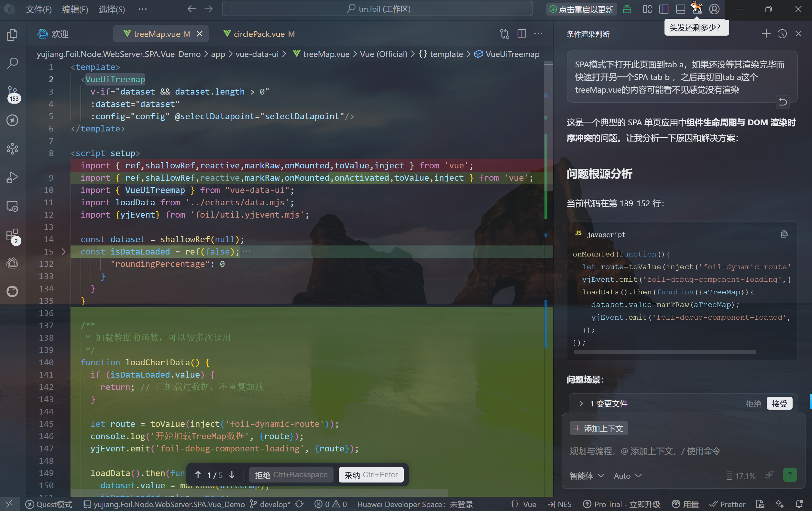Open the Search view in activity bar
Viewport: 812px width, 511px height.
click(x=13, y=63)
